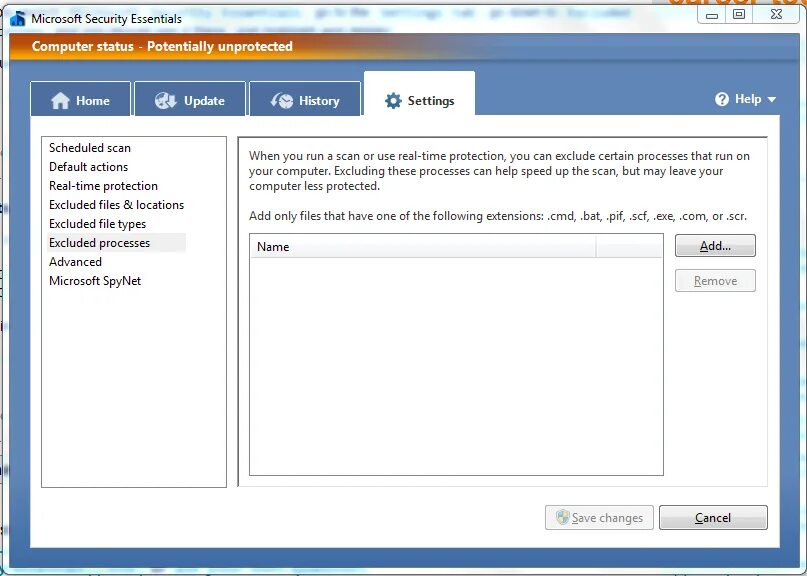Open Excluded file types settings
This screenshot has height=576, width=807.
point(97,224)
